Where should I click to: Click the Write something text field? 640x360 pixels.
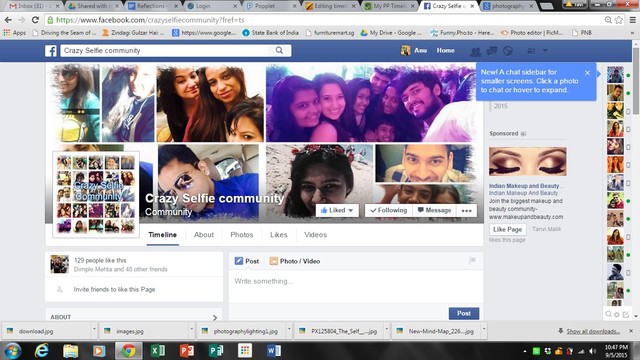pyautogui.click(x=356, y=286)
